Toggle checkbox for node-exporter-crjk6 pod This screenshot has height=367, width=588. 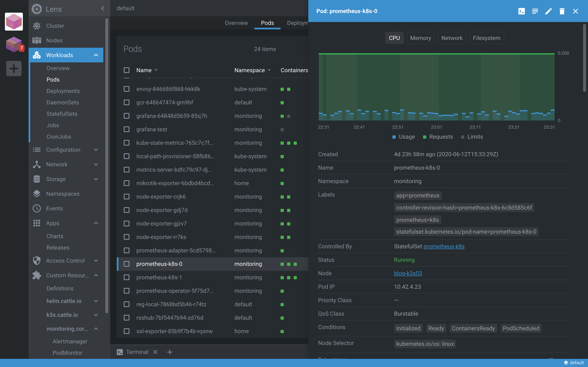tap(127, 197)
